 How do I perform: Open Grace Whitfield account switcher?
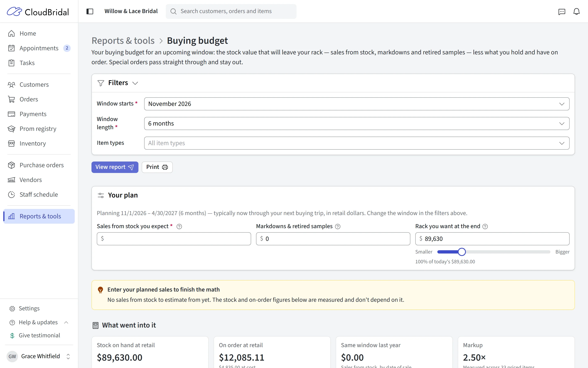pos(39,356)
